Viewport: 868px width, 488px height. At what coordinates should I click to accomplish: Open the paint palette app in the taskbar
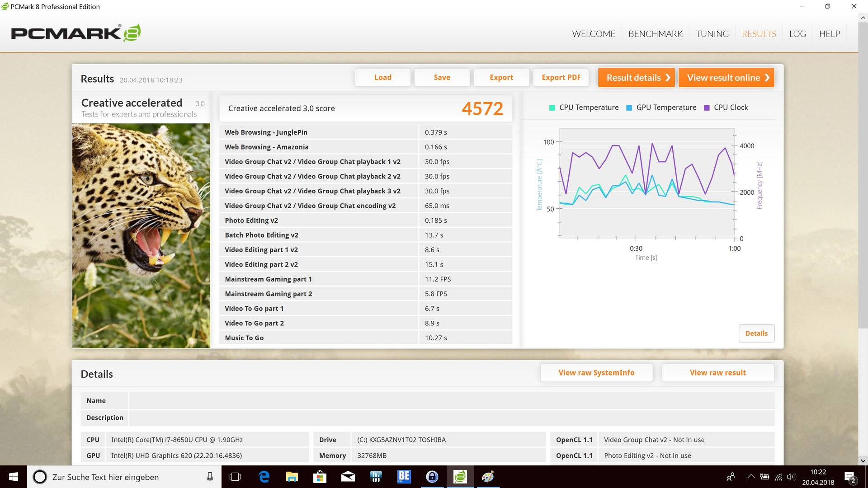(x=488, y=477)
